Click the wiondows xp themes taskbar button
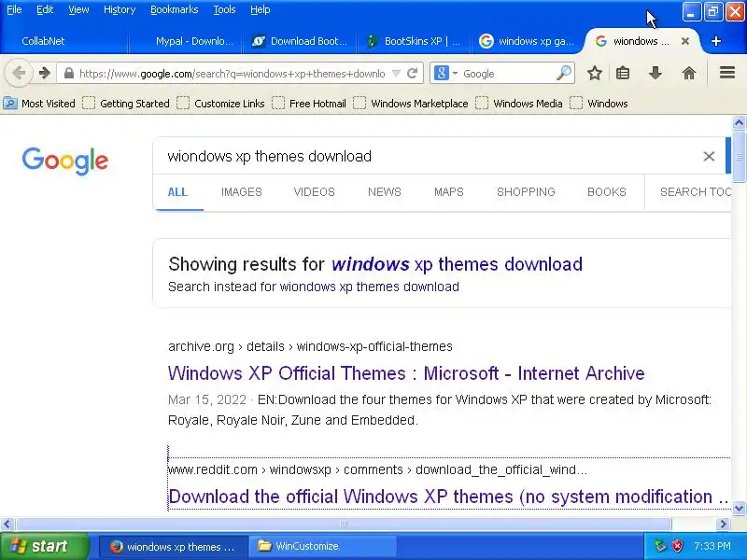The width and height of the screenshot is (747, 560). point(174,546)
